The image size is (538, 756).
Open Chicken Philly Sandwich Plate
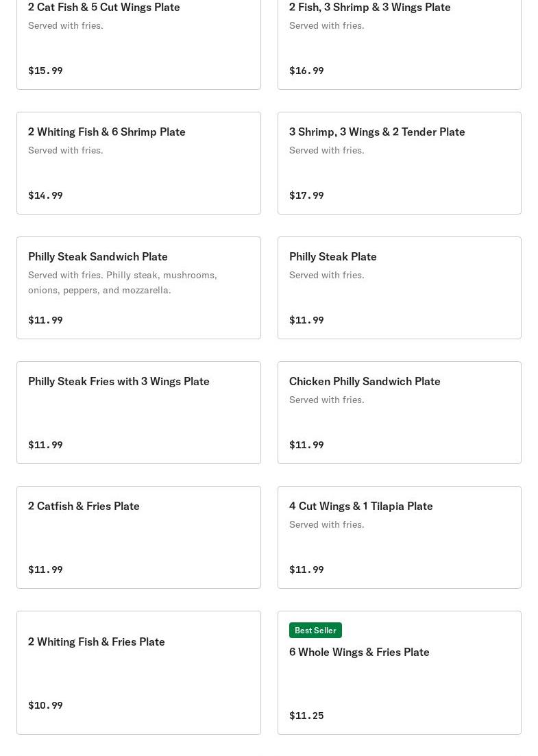tap(365, 381)
